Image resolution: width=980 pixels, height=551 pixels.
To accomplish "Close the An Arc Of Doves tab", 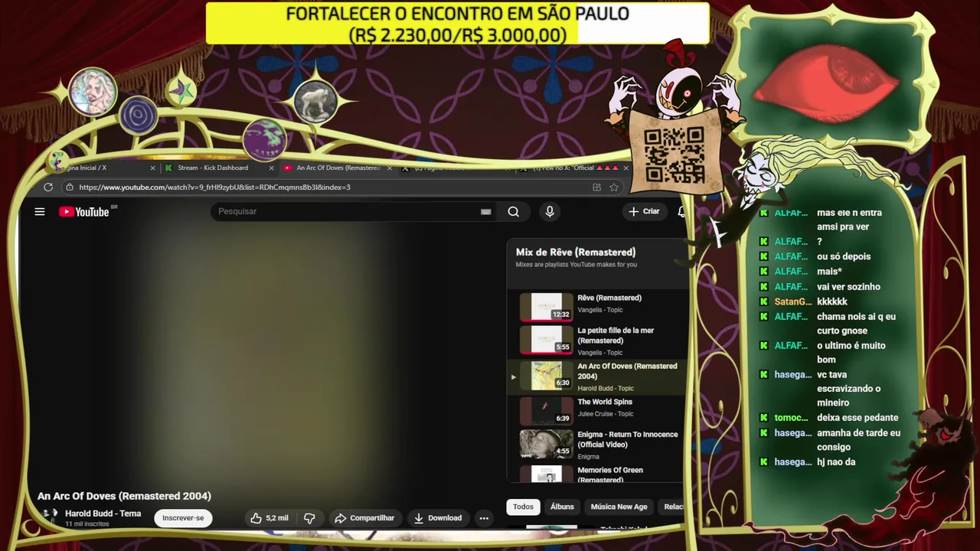I will [x=390, y=168].
